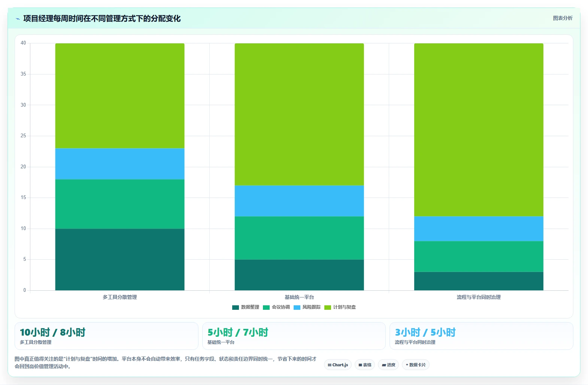588x385 pixels.
Task: Click the 图表分析 label in header
Action: tap(563, 18)
